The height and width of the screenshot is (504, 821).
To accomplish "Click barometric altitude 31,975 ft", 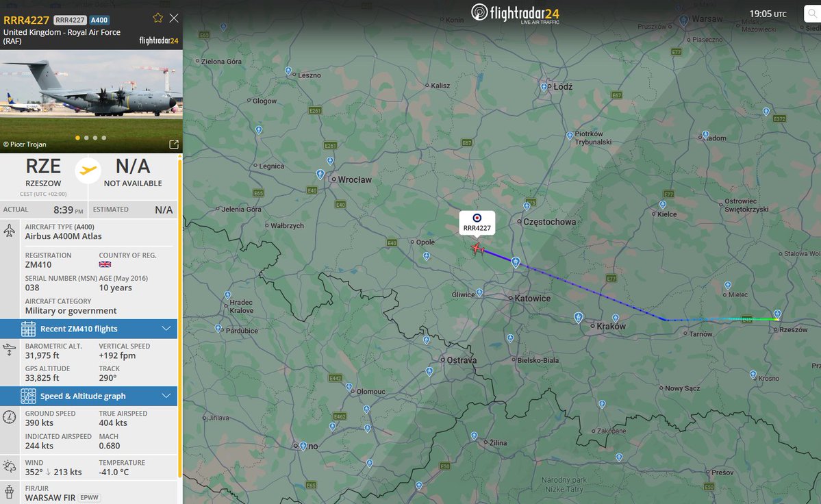I will (x=42, y=355).
